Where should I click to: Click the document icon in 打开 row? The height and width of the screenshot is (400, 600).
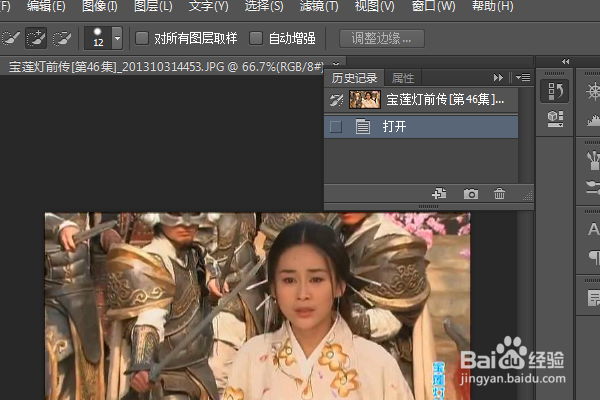(362, 127)
